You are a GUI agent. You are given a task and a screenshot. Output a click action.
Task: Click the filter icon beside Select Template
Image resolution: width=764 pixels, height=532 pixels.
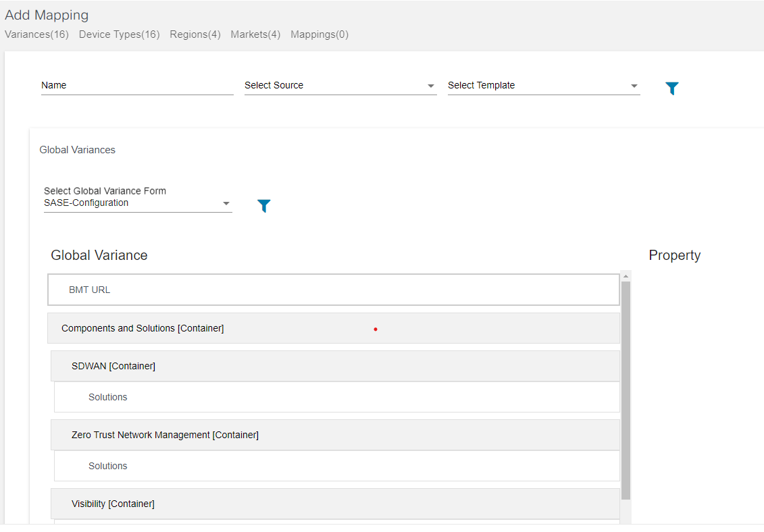(671, 88)
